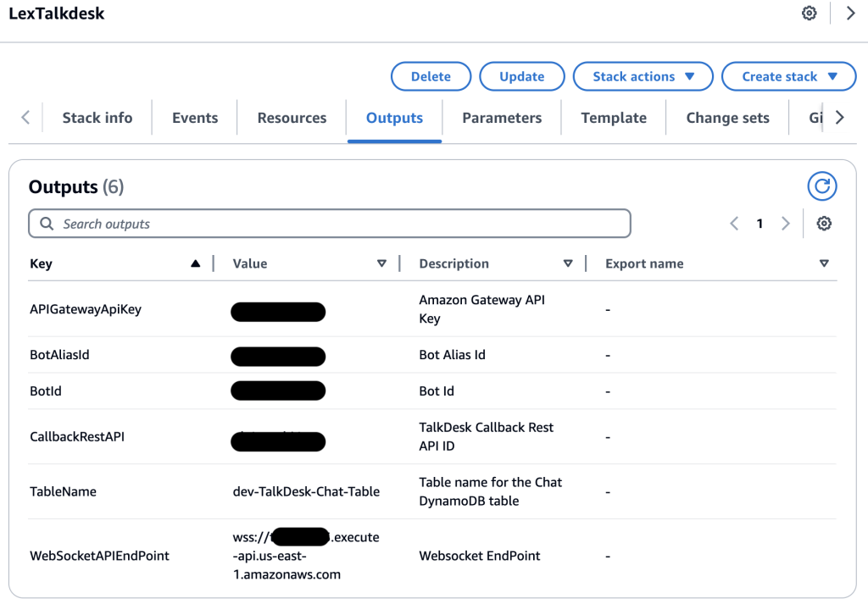The image size is (868, 604).
Task: Click CallbackRestAPI key cell
Action: click(x=77, y=436)
